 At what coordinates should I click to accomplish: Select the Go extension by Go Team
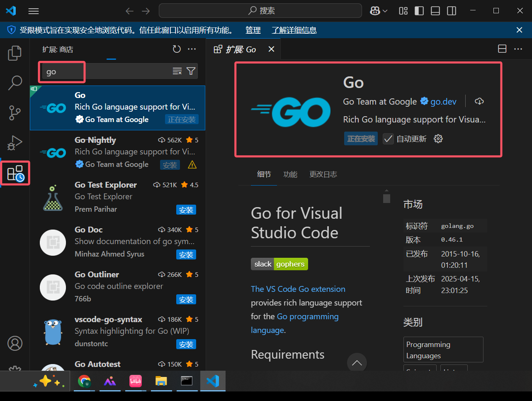(117, 108)
